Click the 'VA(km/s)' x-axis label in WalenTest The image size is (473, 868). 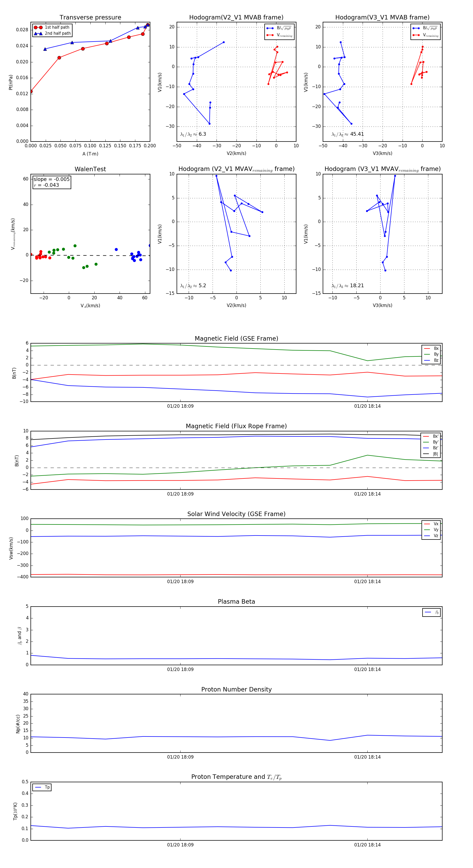tap(90, 306)
